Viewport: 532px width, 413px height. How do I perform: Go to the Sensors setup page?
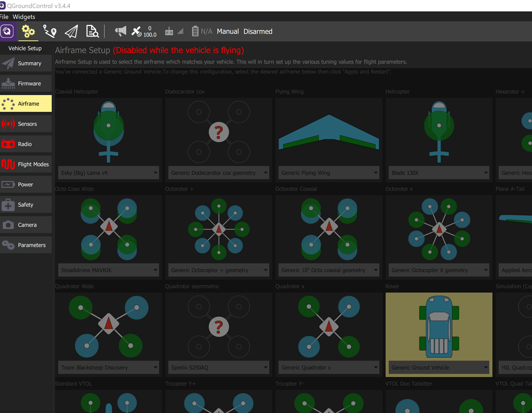(26, 124)
